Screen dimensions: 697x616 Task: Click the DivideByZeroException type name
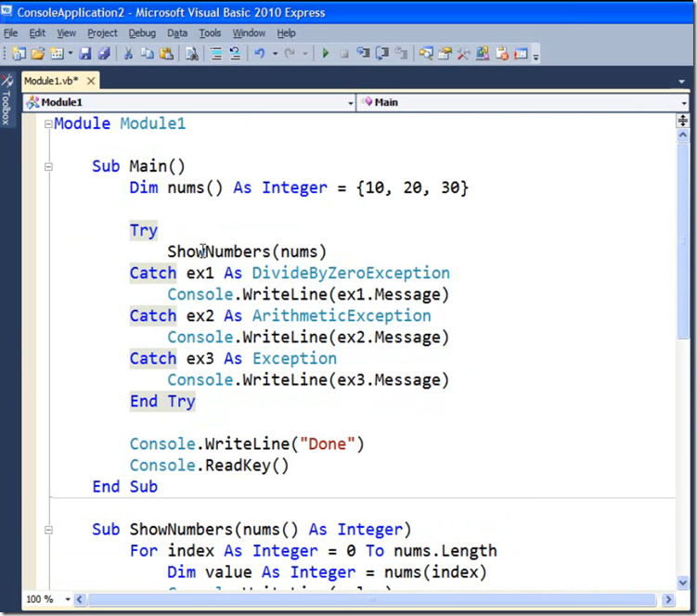coord(351,273)
